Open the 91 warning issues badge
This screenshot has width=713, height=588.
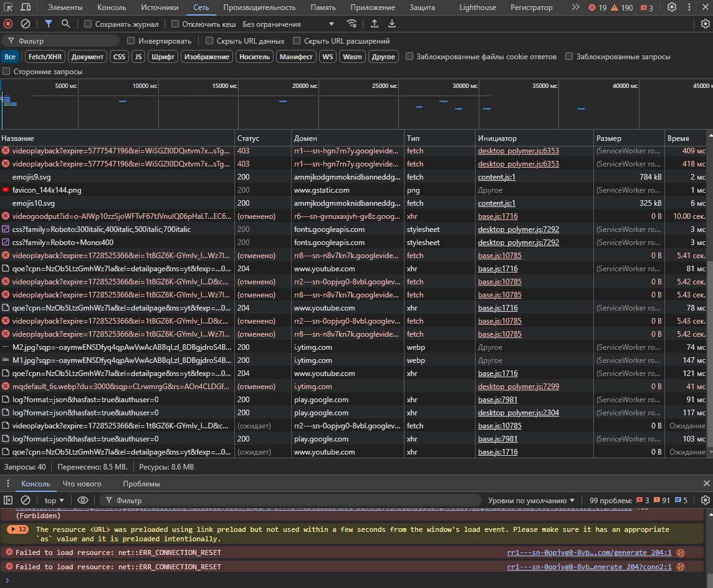pyautogui.click(x=662, y=500)
